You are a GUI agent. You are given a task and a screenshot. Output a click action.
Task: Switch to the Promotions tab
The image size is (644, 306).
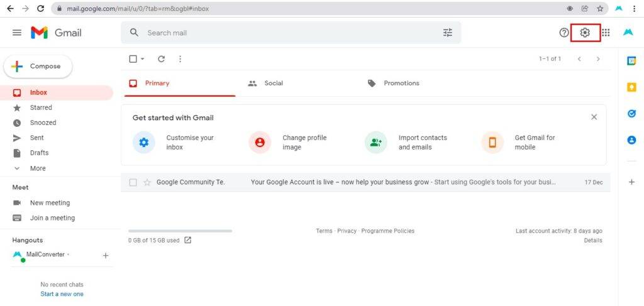point(394,84)
